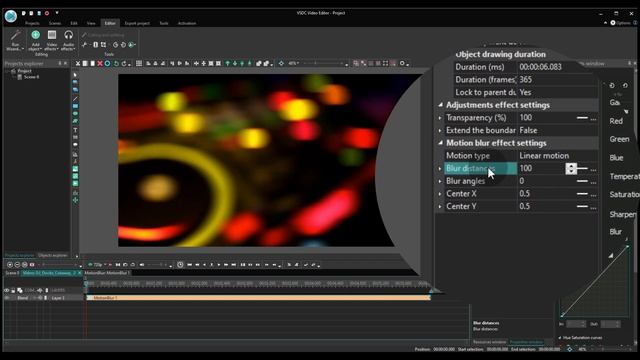Toggle the Blend layer eye icon
The height and width of the screenshot is (360, 640).
7,298
